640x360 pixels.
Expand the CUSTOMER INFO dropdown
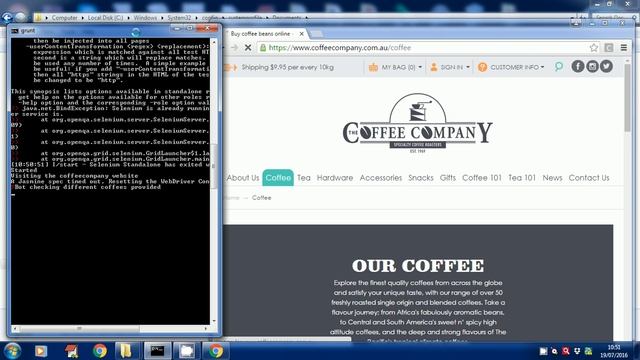[x=517, y=67]
